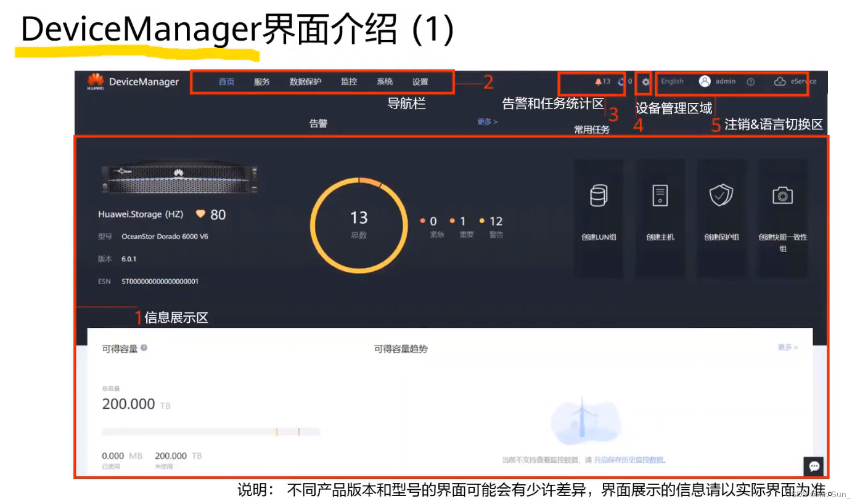Click model text OceanStor Dorado 6000 V6

[x=165, y=236]
